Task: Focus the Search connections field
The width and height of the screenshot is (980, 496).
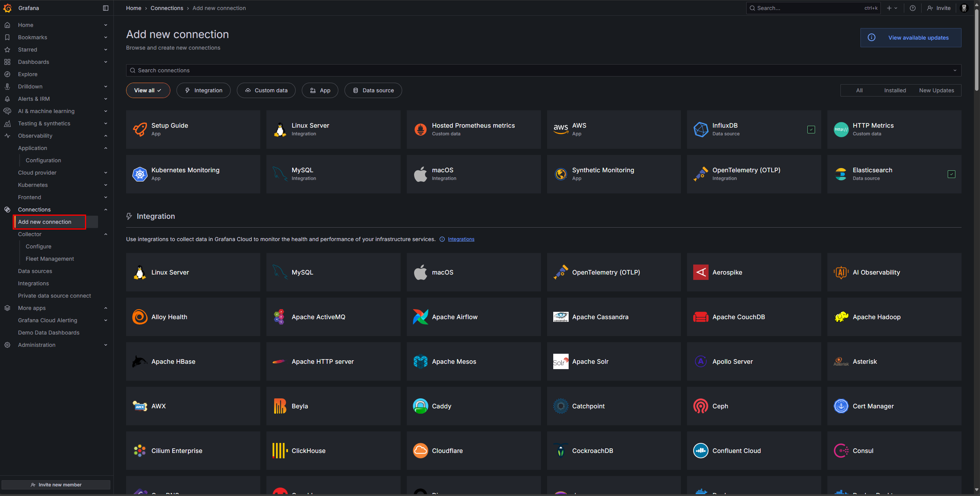Action: point(544,70)
